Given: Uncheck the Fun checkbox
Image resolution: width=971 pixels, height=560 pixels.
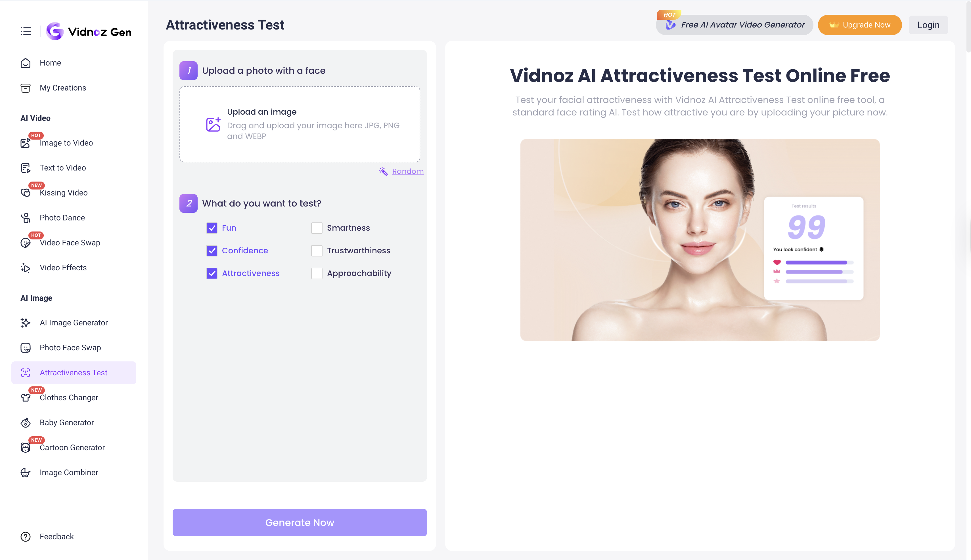Looking at the screenshot, I should tap(212, 228).
